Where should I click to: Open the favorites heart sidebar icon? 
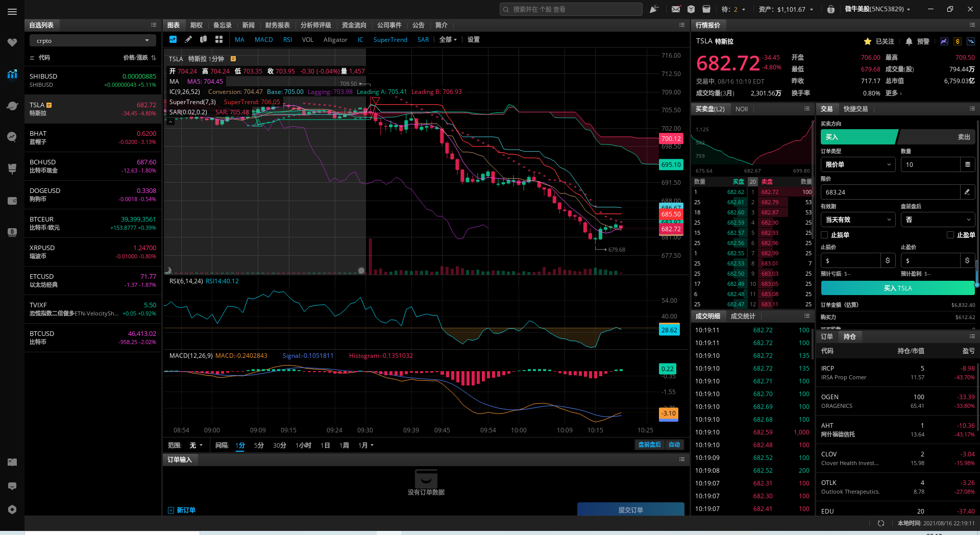tap(12, 42)
